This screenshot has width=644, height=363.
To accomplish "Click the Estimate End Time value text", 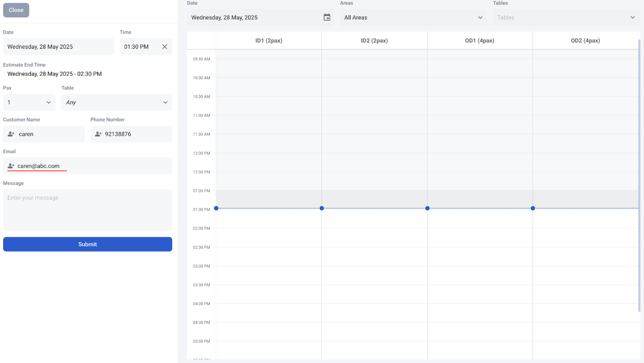I will click(x=54, y=74).
